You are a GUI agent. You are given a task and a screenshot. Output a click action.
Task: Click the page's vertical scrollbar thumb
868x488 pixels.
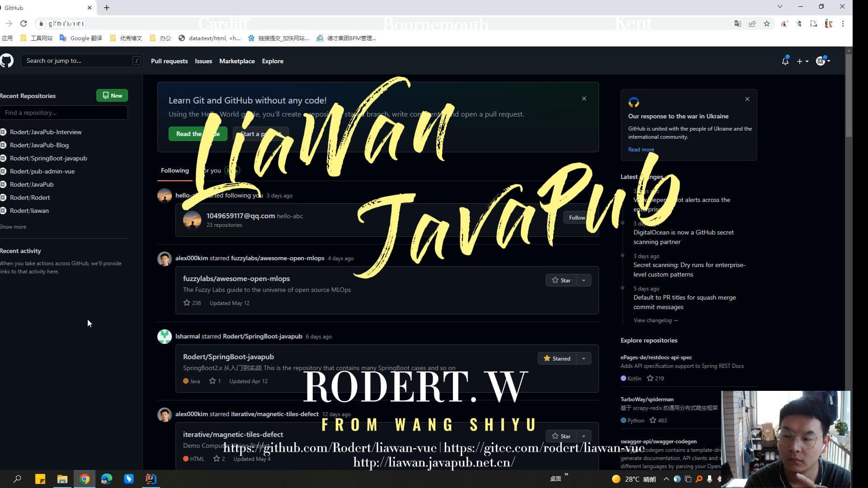click(849, 95)
